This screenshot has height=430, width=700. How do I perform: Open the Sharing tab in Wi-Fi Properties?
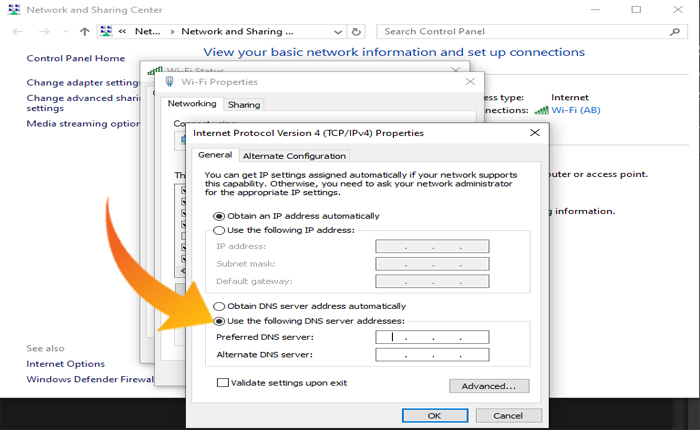[243, 104]
